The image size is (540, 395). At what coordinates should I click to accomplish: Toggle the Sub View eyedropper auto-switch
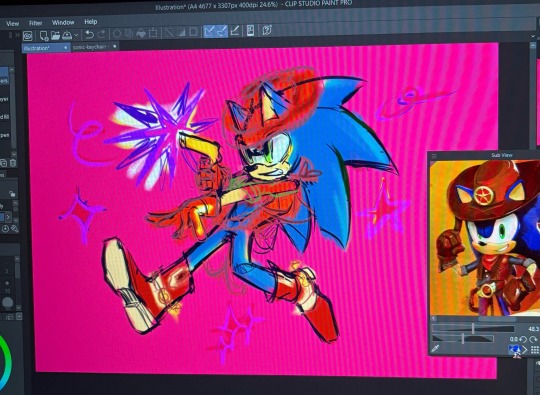click(x=435, y=349)
